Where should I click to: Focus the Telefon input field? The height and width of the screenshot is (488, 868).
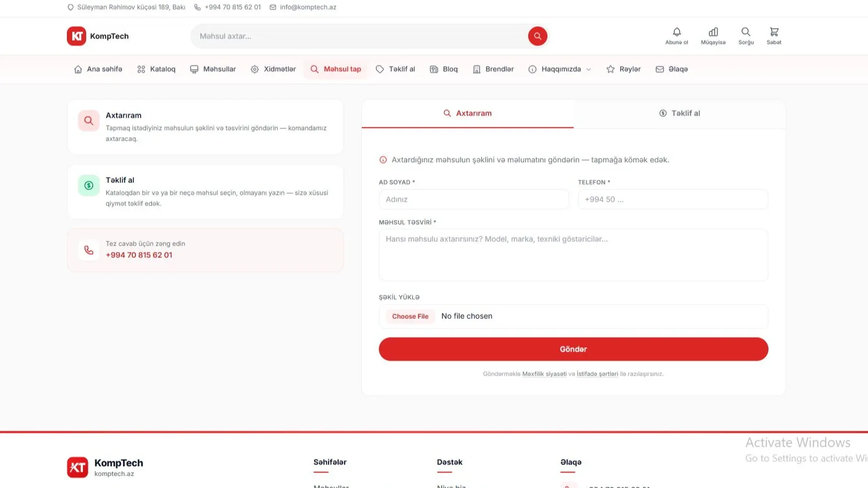pos(673,199)
